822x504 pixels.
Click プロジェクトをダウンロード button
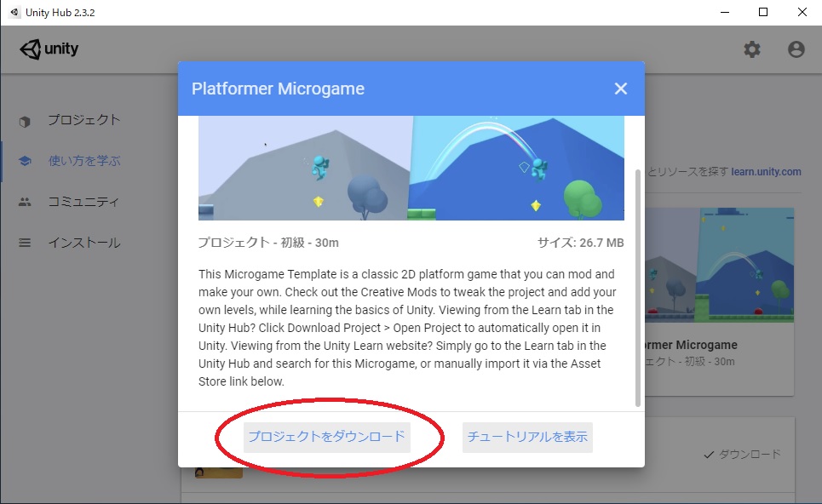[326, 437]
